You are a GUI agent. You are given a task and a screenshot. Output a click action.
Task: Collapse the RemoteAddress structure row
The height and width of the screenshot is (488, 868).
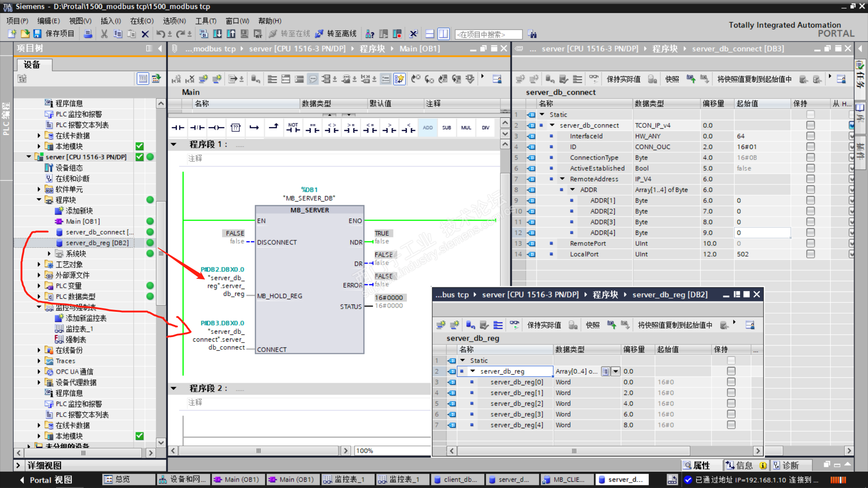(562, 179)
